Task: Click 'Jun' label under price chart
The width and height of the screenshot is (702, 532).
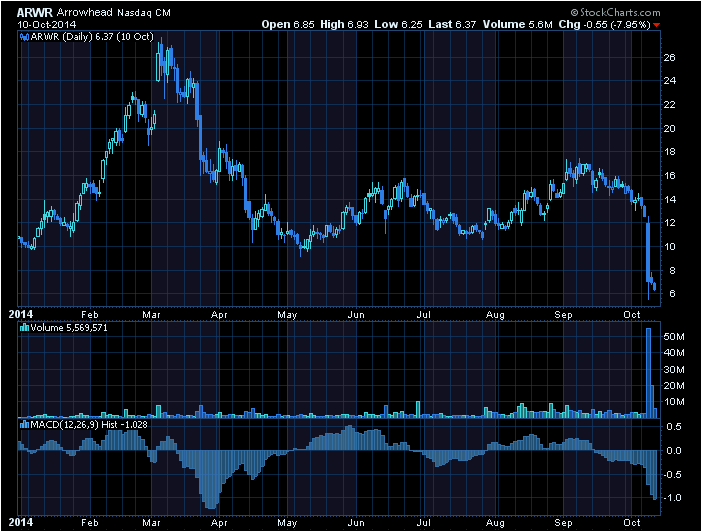Action: (x=356, y=315)
